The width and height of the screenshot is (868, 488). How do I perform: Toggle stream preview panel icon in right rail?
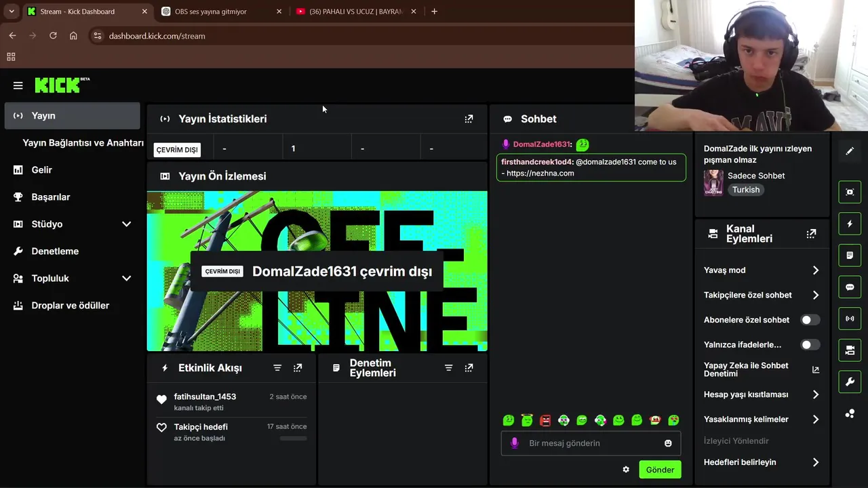tap(850, 192)
